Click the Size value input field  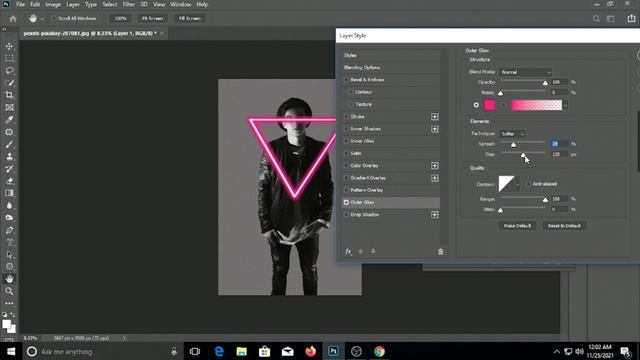point(559,154)
